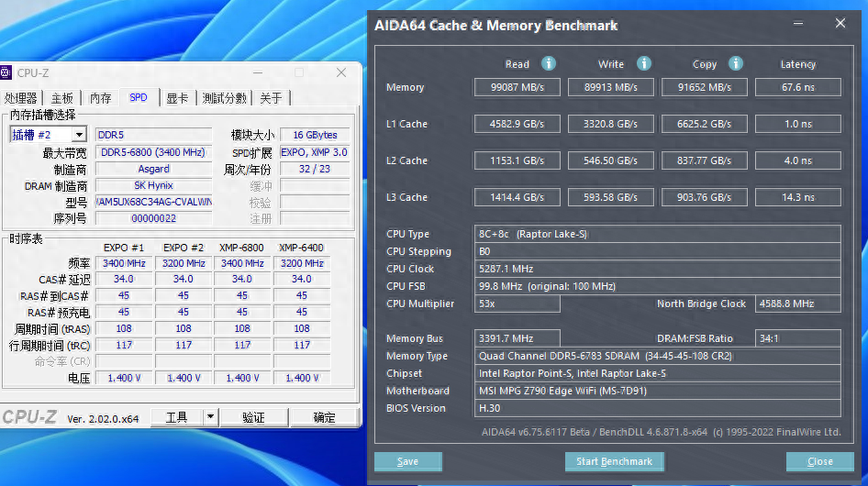Screen dimensions: 868x486
Task: Click the BIOS Version value H.30
Action: point(658,408)
